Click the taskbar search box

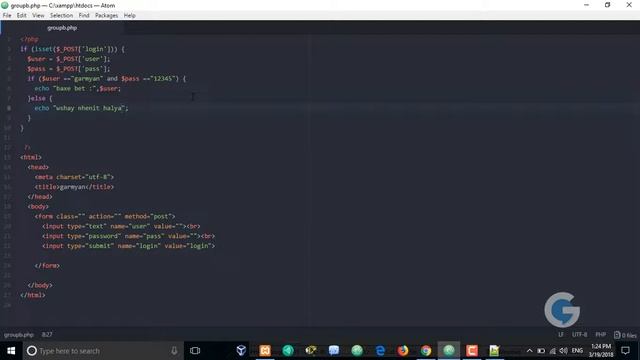coord(103,351)
